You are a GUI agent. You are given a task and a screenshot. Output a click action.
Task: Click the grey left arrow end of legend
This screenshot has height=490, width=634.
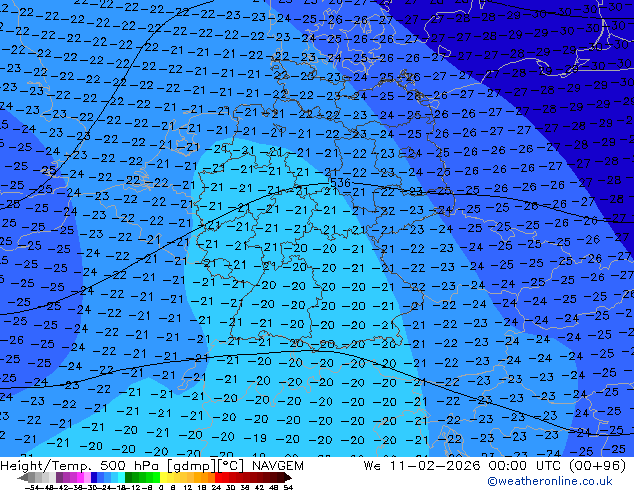[x=23, y=477]
